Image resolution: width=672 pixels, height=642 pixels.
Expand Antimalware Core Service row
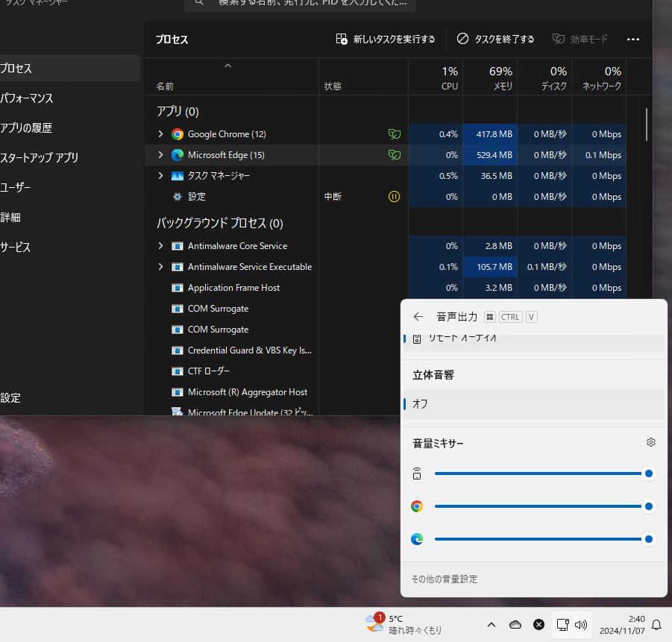point(160,246)
